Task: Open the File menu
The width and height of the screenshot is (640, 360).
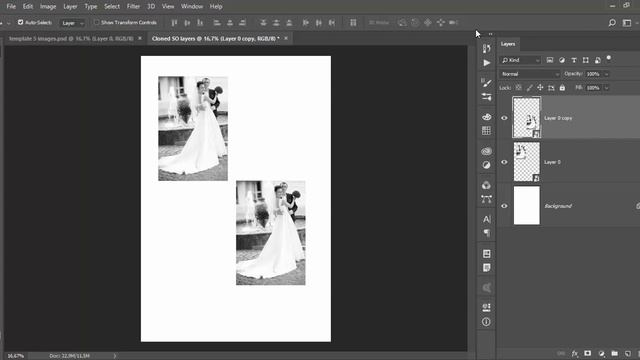Action: click(11, 7)
